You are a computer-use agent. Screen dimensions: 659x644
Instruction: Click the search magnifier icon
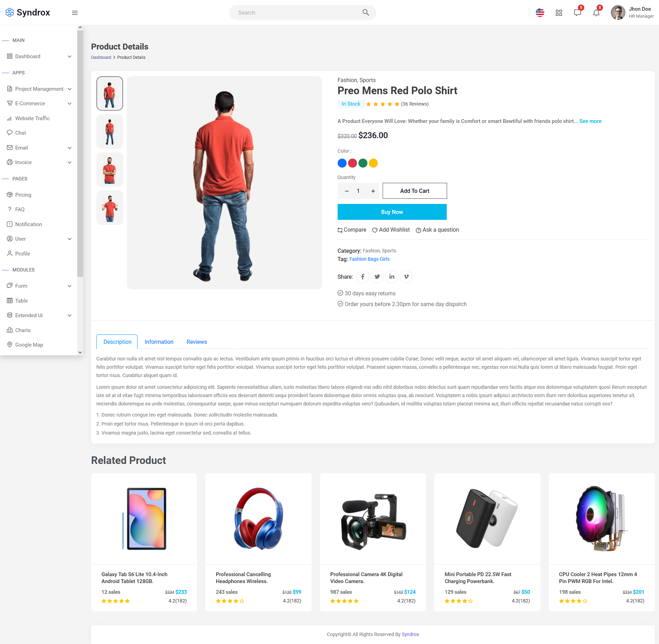pos(365,12)
